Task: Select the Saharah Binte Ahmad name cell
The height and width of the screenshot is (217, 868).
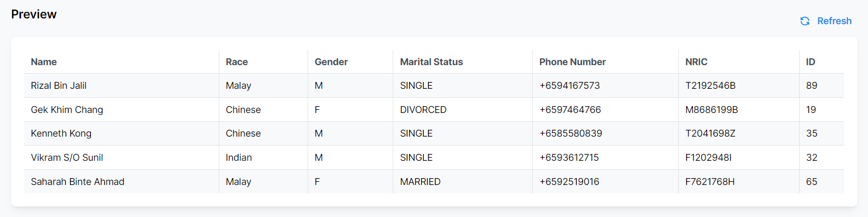Action: 77,182
